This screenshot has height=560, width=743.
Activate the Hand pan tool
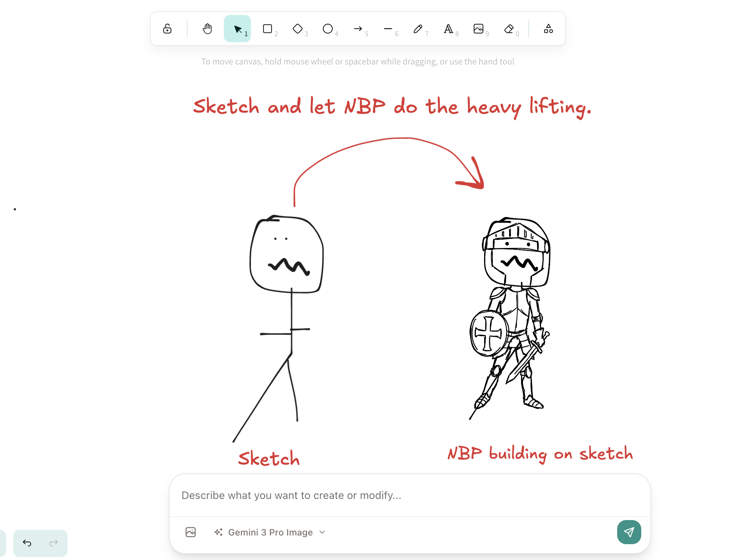[207, 29]
